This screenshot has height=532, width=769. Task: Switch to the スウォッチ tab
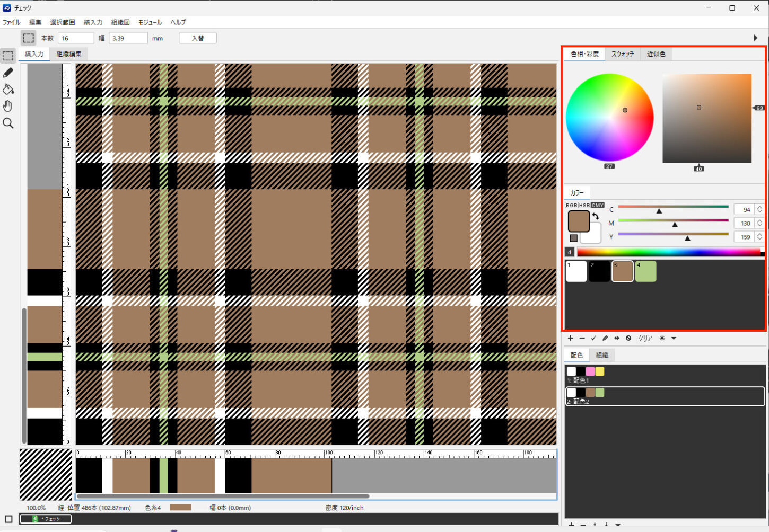623,54
